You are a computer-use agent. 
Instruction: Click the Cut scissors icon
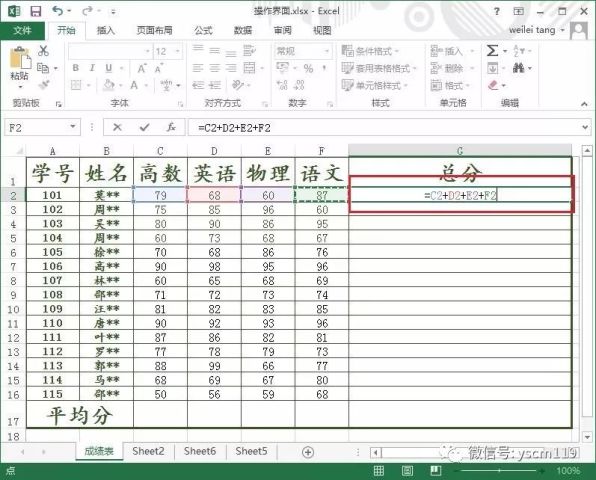point(43,51)
